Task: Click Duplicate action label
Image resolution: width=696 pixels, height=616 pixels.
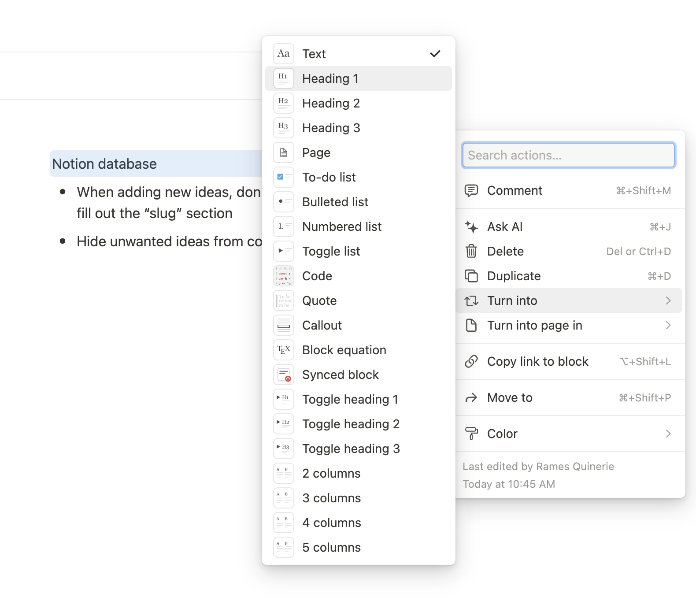Action: pos(514,276)
